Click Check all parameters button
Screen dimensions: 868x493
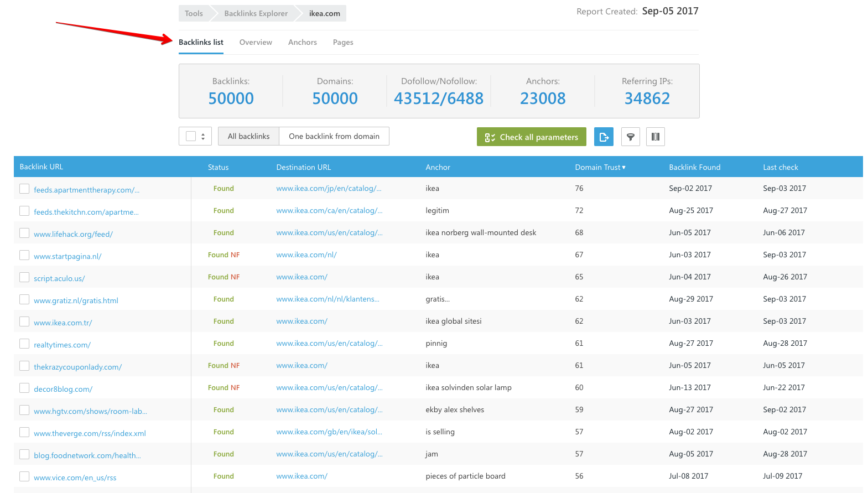tap(532, 137)
